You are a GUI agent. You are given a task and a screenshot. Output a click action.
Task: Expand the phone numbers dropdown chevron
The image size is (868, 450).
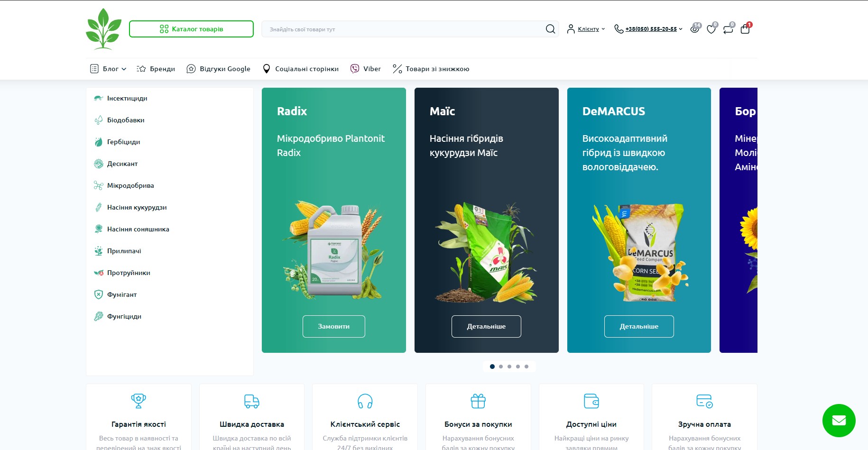click(x=681, y=29)
